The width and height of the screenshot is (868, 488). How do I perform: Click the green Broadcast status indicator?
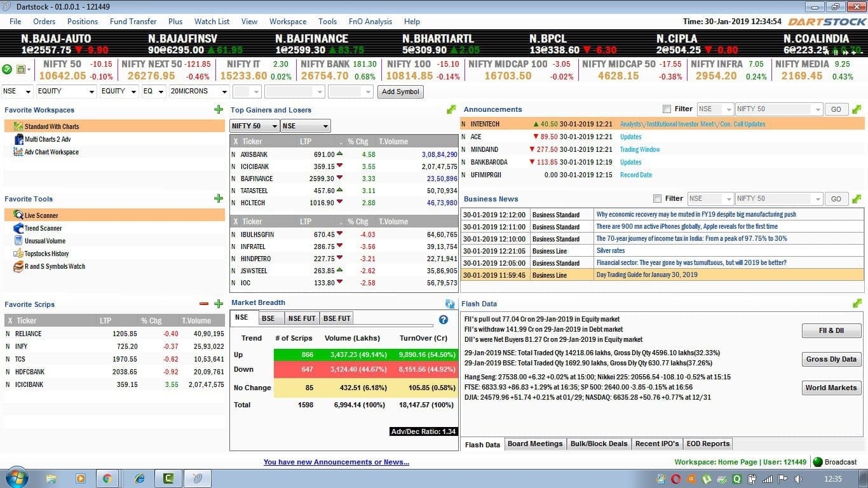818,462
